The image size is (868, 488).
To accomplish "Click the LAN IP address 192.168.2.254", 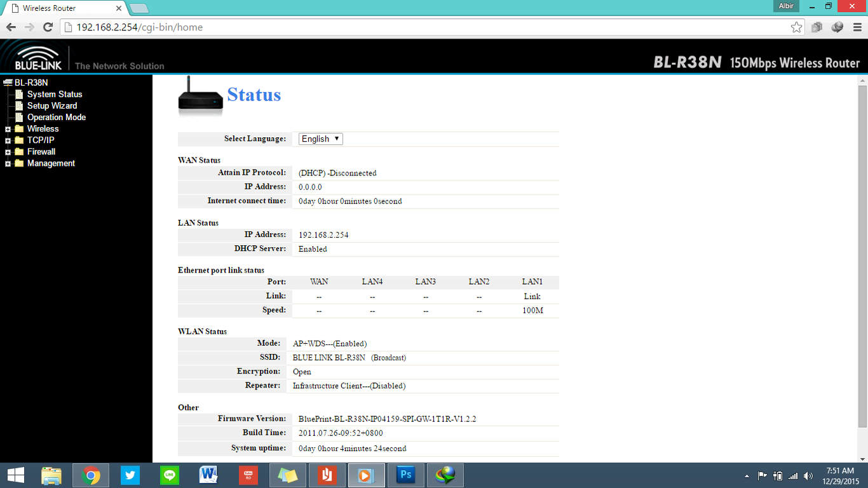I will (x=323, y=234).
